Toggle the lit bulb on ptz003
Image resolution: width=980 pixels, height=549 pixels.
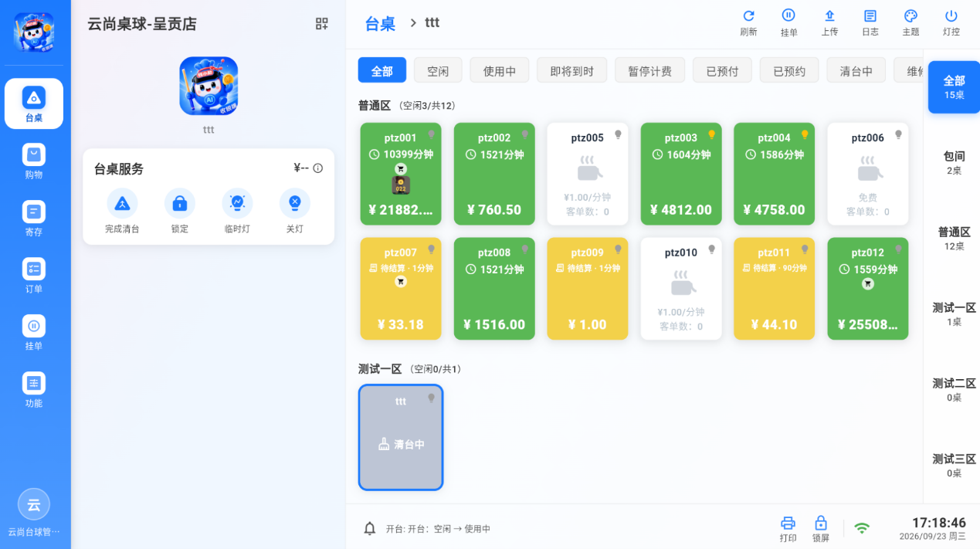click(x=711, y=134)
